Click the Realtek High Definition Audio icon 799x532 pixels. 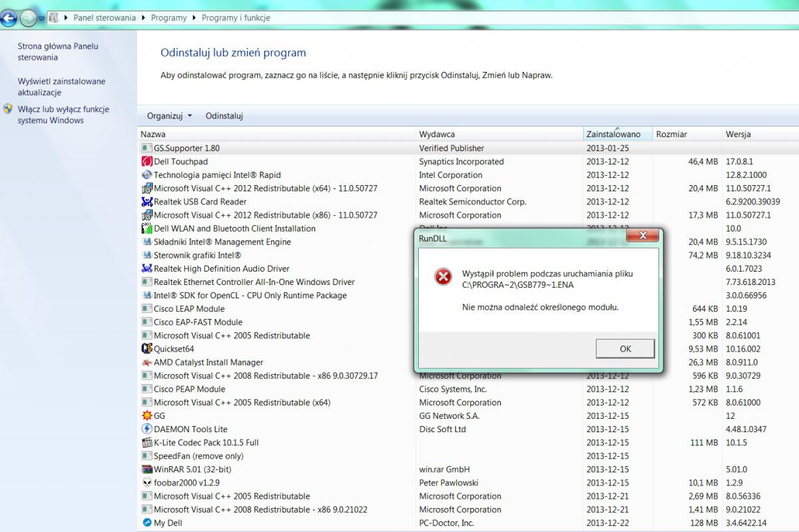point(147,268)
